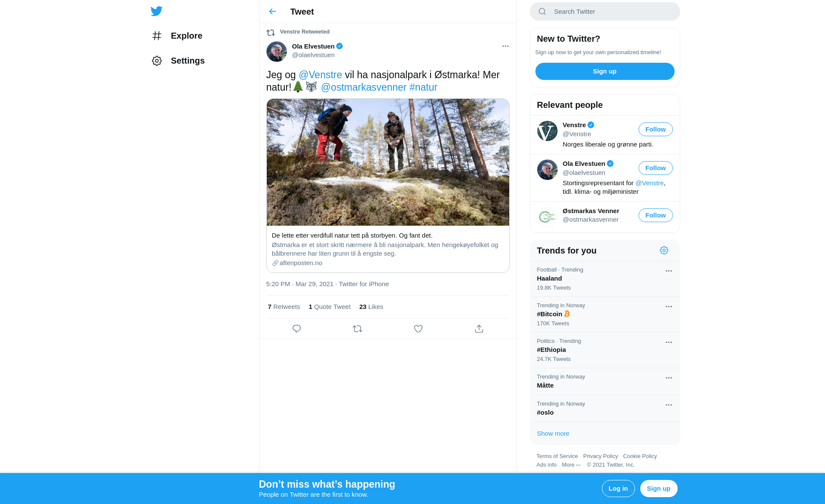Open the #Ethiopia trend
The image size is (825, 504).
click(605, 350)
